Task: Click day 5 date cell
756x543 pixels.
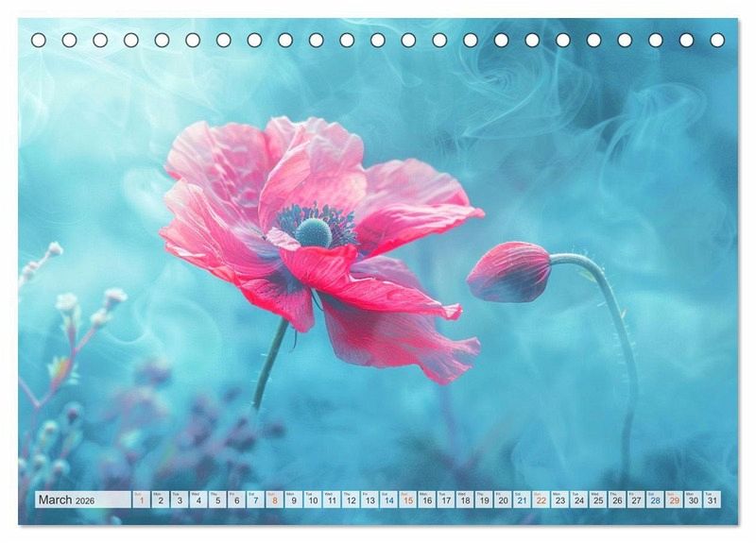Action: [217, 501]
